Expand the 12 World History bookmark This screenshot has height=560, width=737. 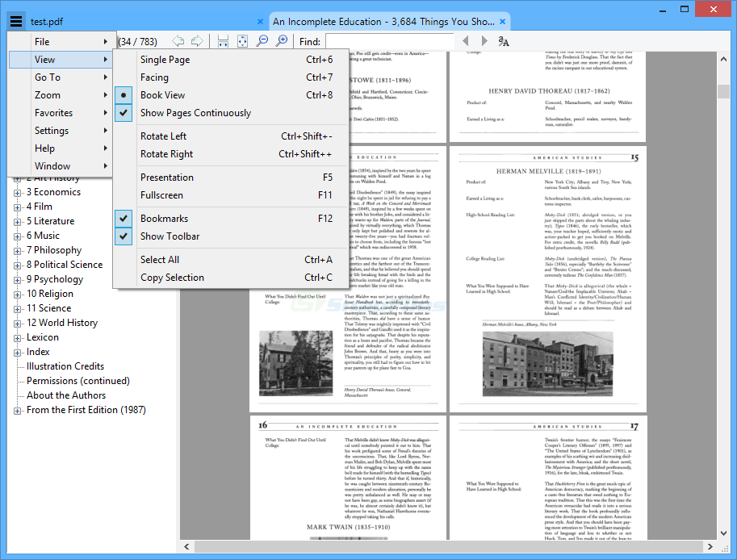pos(17,324)
